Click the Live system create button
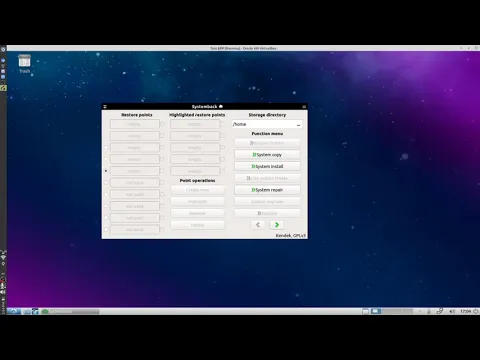The height and width of the screenshot is (360, 480). [267, 178]
